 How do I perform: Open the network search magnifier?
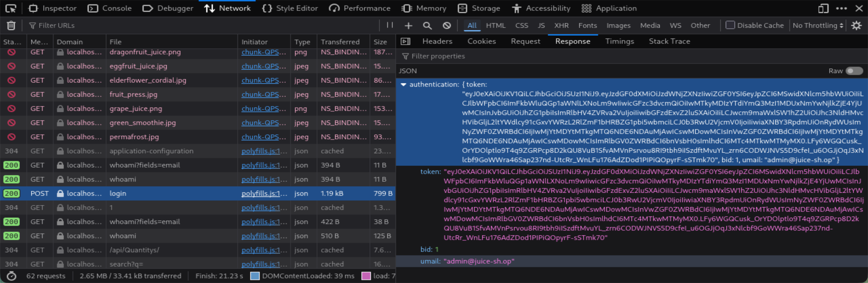(427, 26)
